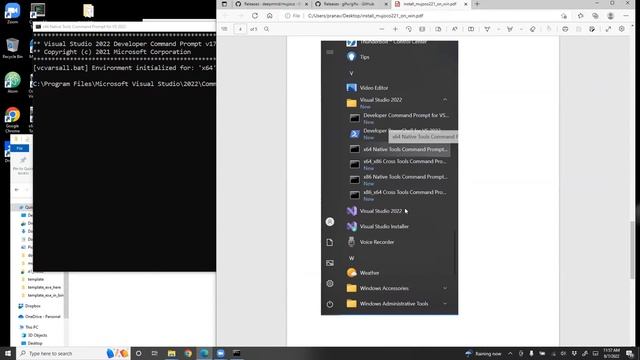The height and width of the screenshot is (360, 640).
Task: Open PDF viewer settings gear
Action: [622, 29]
